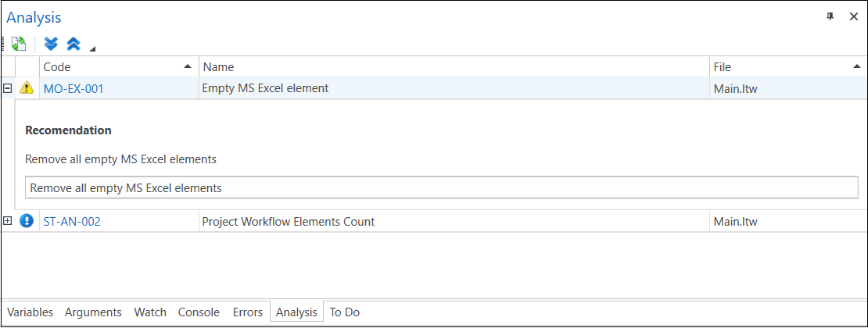Sort by the File column header
This screenshot has height=328, width=868.
pos(782,67)
